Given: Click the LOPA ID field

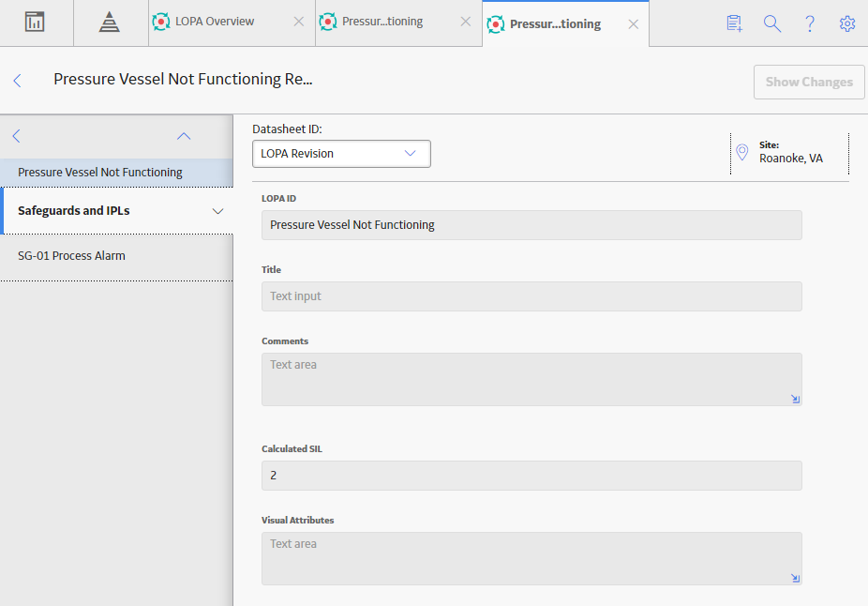Looking at the screenshot, I should pos(531,225).
